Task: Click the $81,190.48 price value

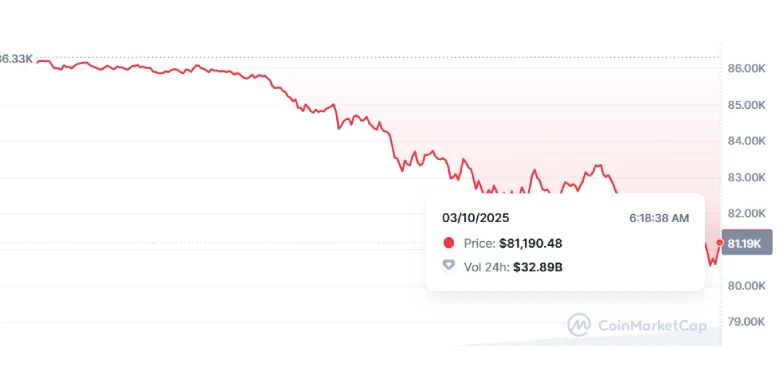Action: tap(530, 244)
